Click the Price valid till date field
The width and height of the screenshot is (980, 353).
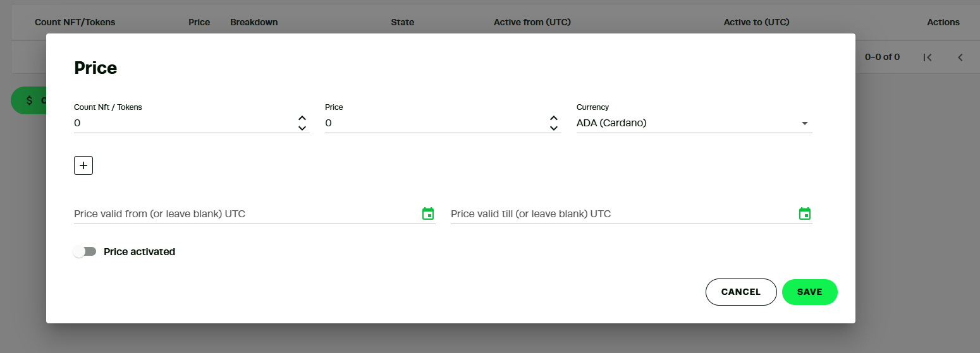coord(623,213)
